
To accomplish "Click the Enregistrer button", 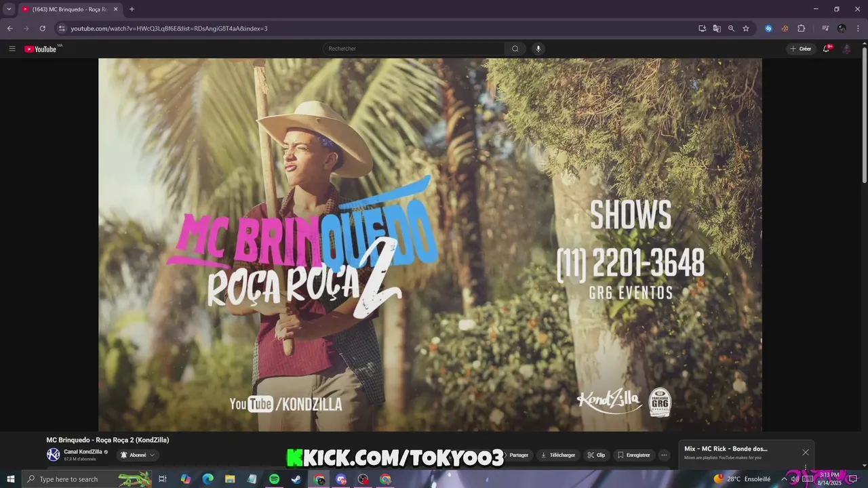I will [x=634, y=455].
